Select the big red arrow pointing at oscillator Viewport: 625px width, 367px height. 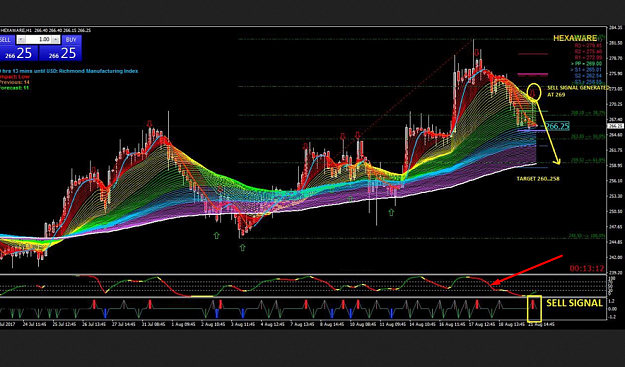point(526,270)
